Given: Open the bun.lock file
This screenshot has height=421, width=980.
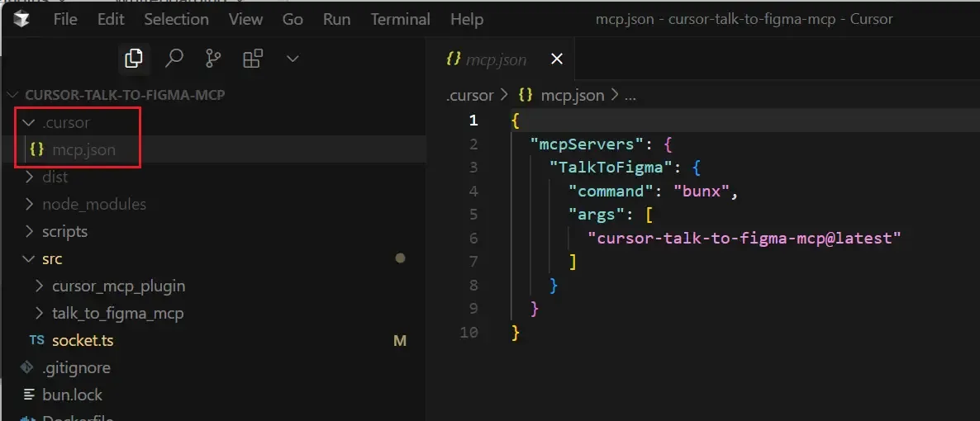Looking at the screenshot, I should [x=72, y=395].
